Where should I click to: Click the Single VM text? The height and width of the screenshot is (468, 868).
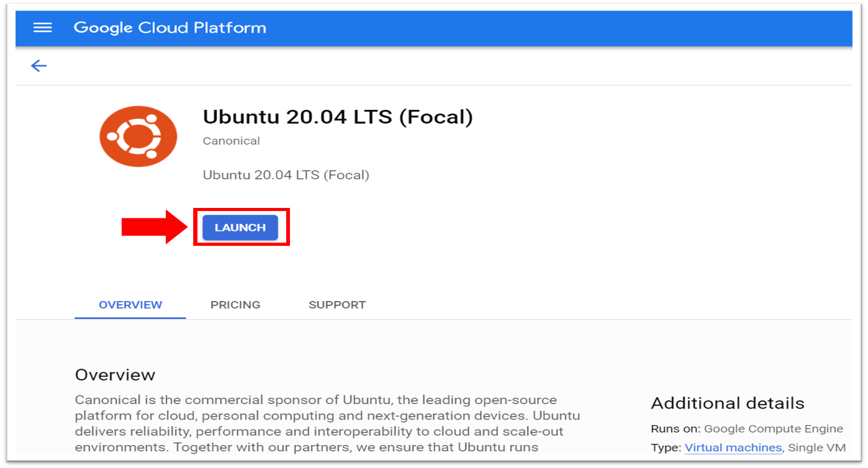[x=816, y=448]
